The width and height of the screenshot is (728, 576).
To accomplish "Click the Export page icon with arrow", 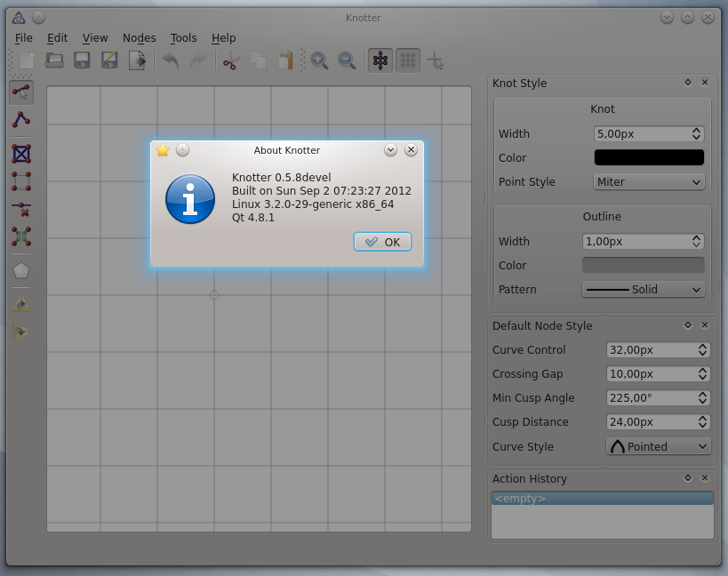I will click(x=137, y=60).
